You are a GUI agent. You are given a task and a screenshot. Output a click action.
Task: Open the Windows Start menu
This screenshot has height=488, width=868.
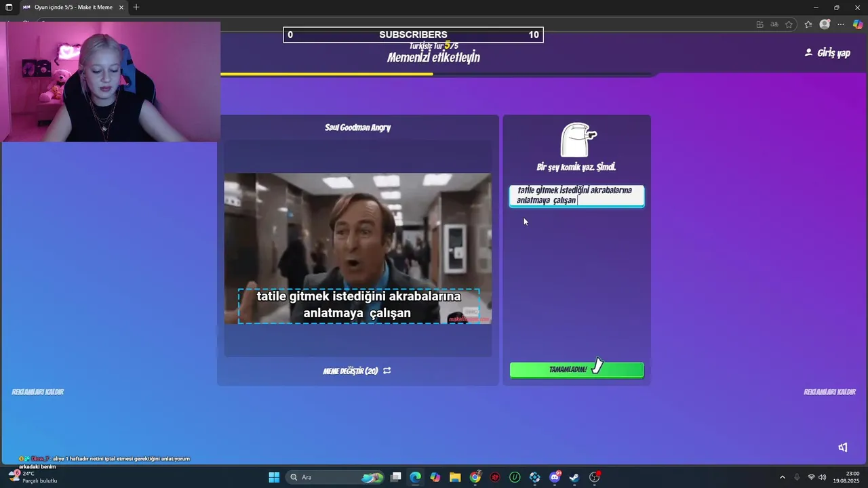(274, 477)
